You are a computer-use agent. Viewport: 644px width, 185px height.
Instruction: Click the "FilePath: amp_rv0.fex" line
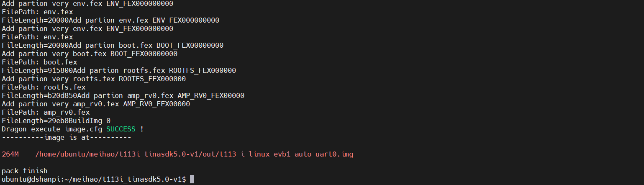46,112
